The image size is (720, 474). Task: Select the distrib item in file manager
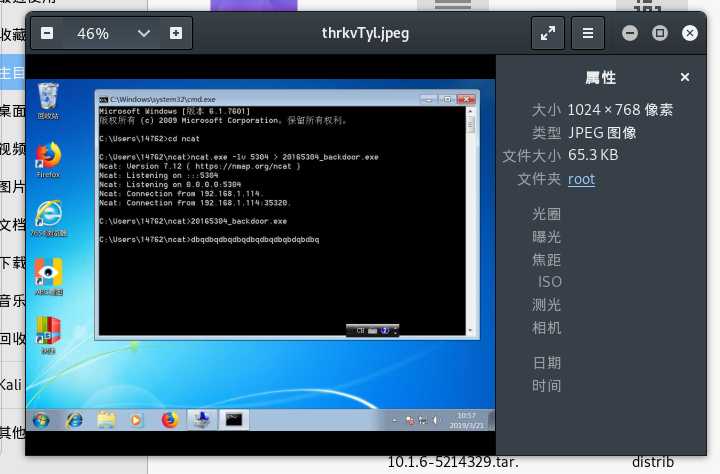[652, 463]
